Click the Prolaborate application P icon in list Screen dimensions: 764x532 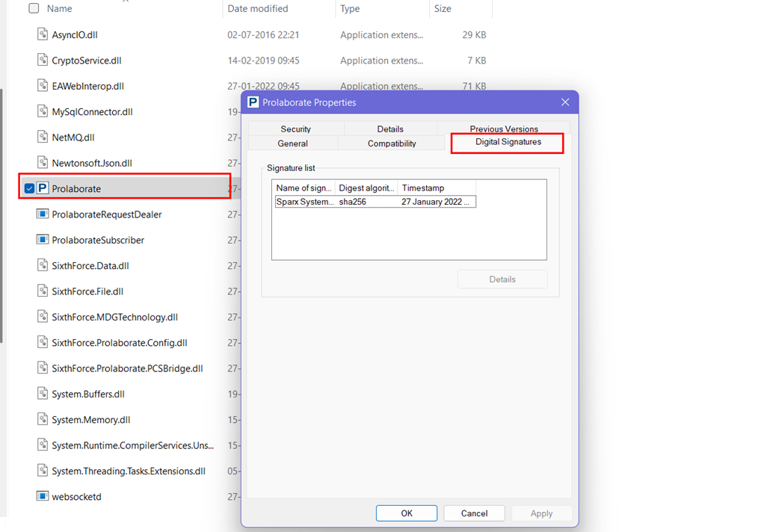click(43, 188)
